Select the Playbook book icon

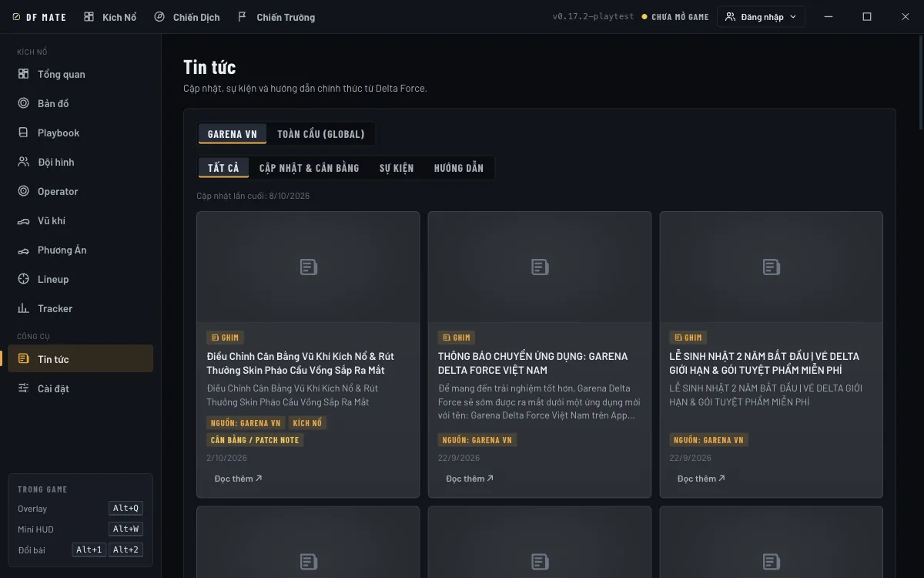[x=23, y=133]
